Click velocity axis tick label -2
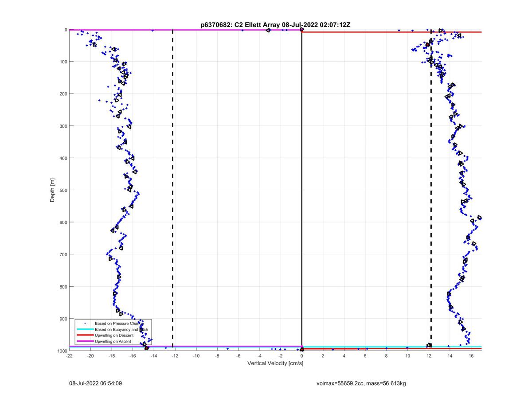The width and height of the screenshot is (532, 394). pyautogui.click(x=281, y=355)
